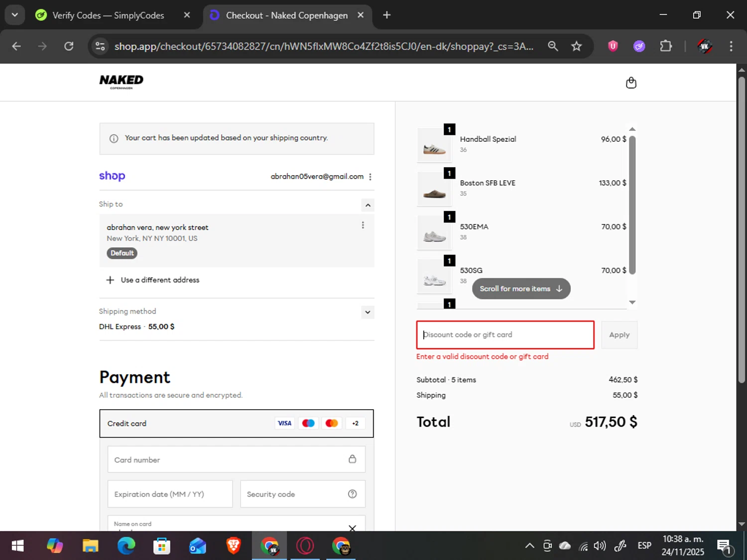Click the 530EMA product thumbnail

tap(434, 233)
